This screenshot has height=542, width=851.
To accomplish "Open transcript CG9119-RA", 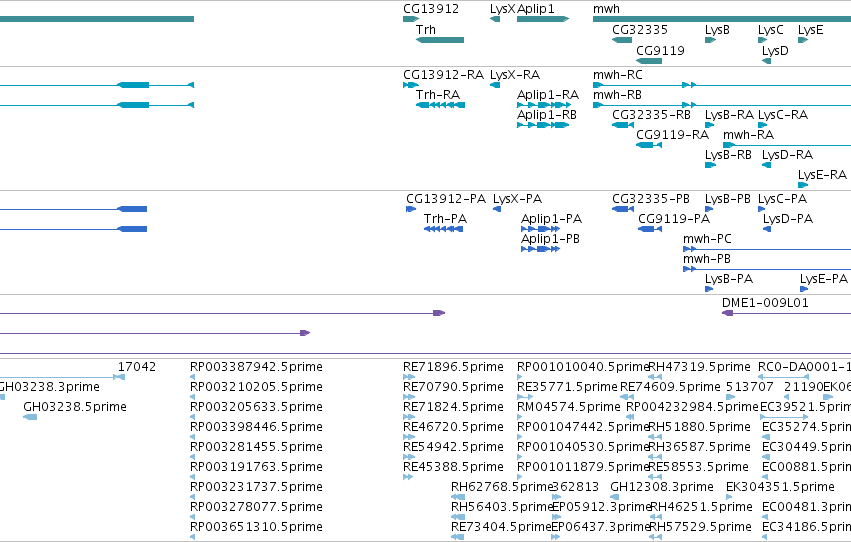I will pyautogui.click(x=672, y=135).
